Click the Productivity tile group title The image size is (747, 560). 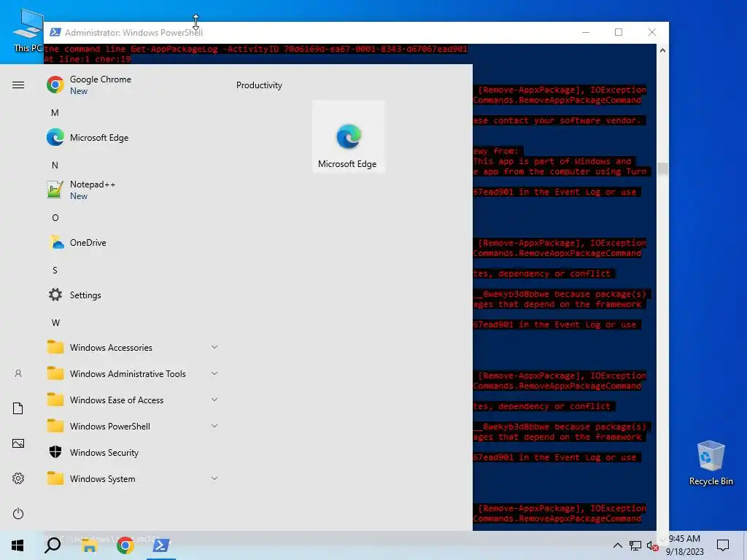(x=259, y=85)
